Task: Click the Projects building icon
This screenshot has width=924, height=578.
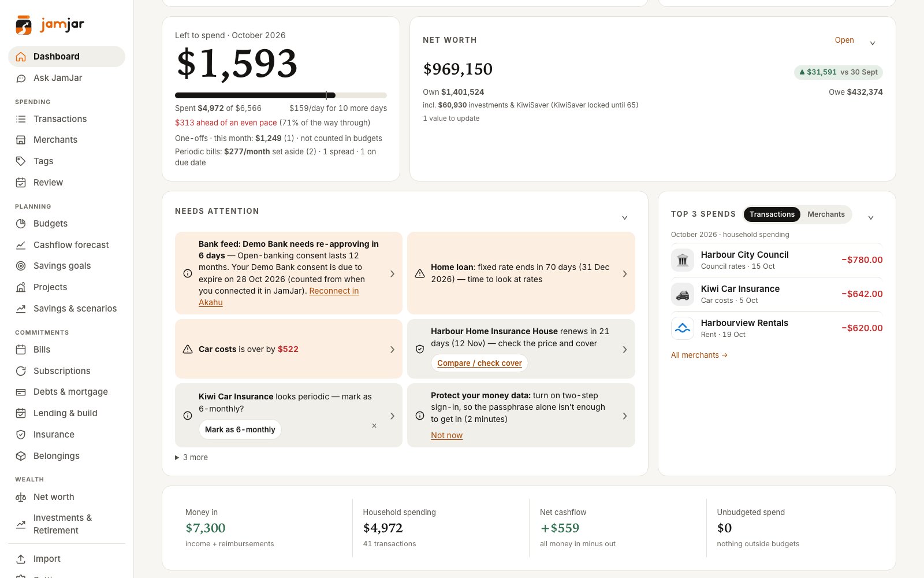Action: coord(21,287)
